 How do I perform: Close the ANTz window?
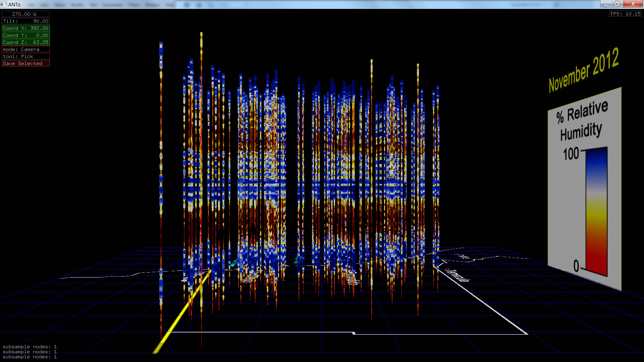coord(633,4)
